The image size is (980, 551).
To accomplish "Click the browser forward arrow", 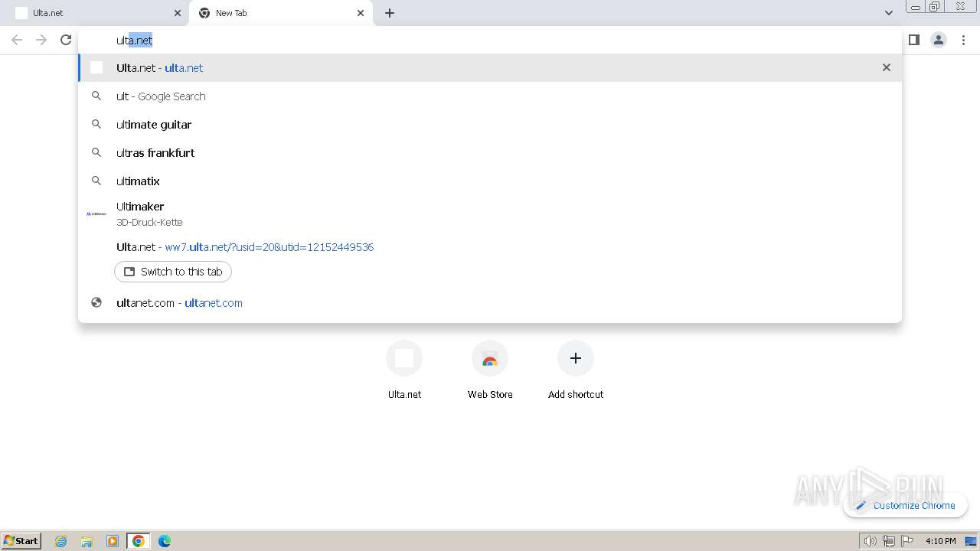I will click(41, 40).
